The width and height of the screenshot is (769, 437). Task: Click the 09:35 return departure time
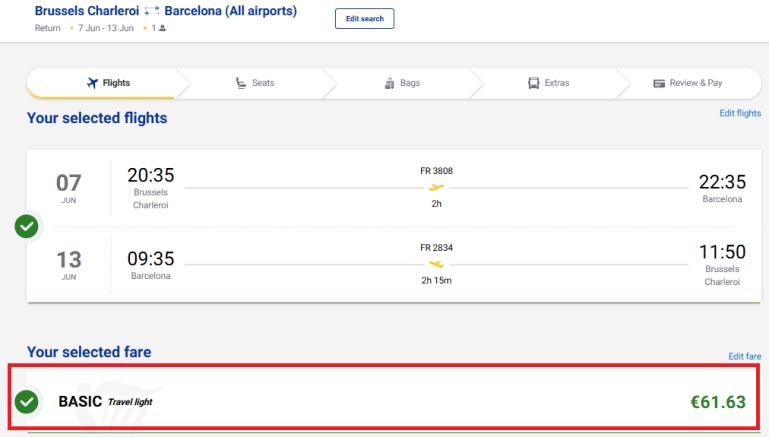(150, 256)
